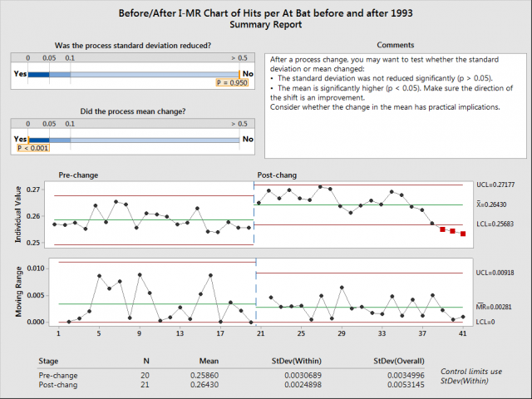Click the "Did the process mean change?" heading
The height and width of the screenshot is (399, 532).
(x=133, y=111)
